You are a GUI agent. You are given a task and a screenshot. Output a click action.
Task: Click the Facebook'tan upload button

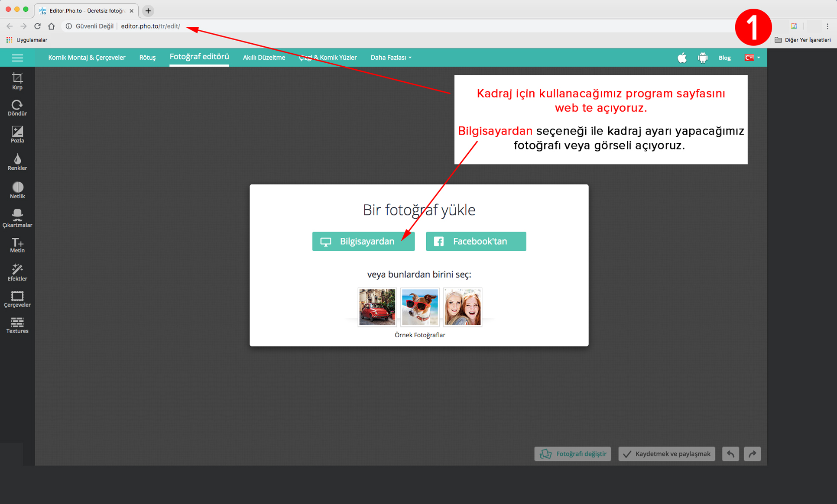[476, 241]
